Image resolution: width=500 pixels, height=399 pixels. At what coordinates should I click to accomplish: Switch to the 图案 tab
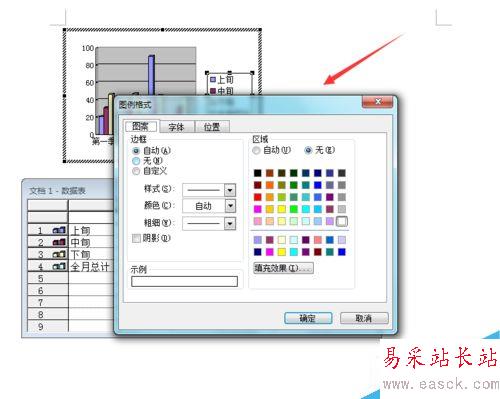141,126
